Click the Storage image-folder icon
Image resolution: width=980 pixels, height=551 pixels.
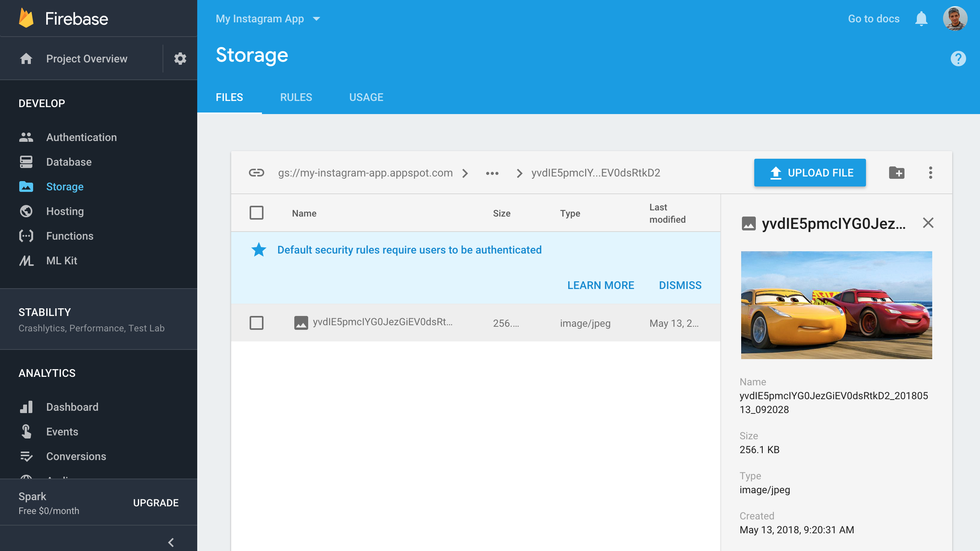26,186
